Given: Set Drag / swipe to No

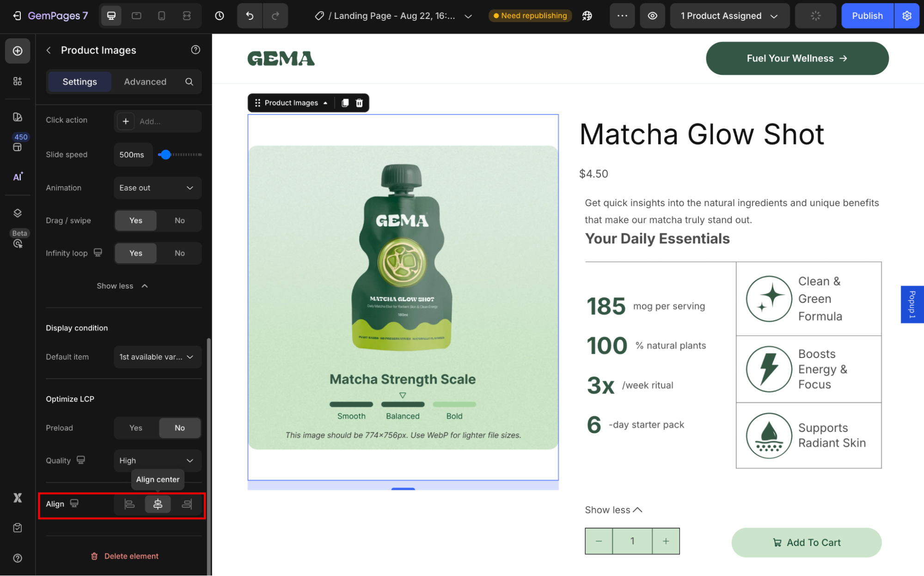Looking at the screenshot, I should [x=179, y=220].
